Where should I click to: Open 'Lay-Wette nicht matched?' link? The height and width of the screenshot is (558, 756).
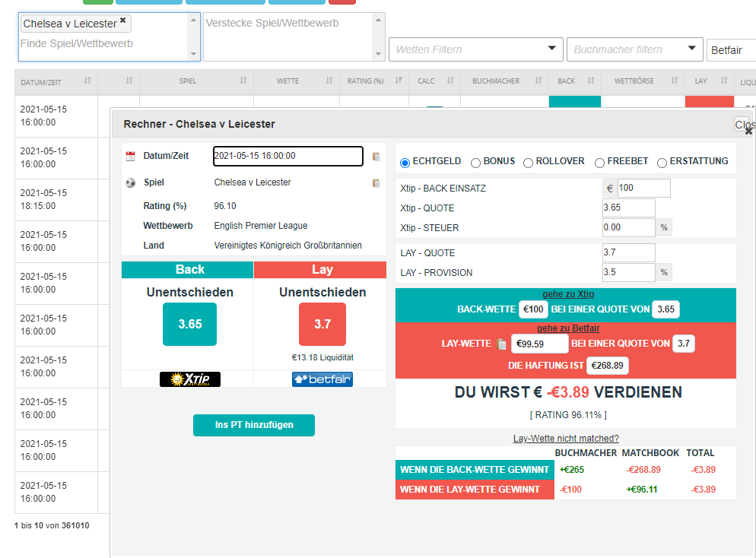[x=566, y=439]
